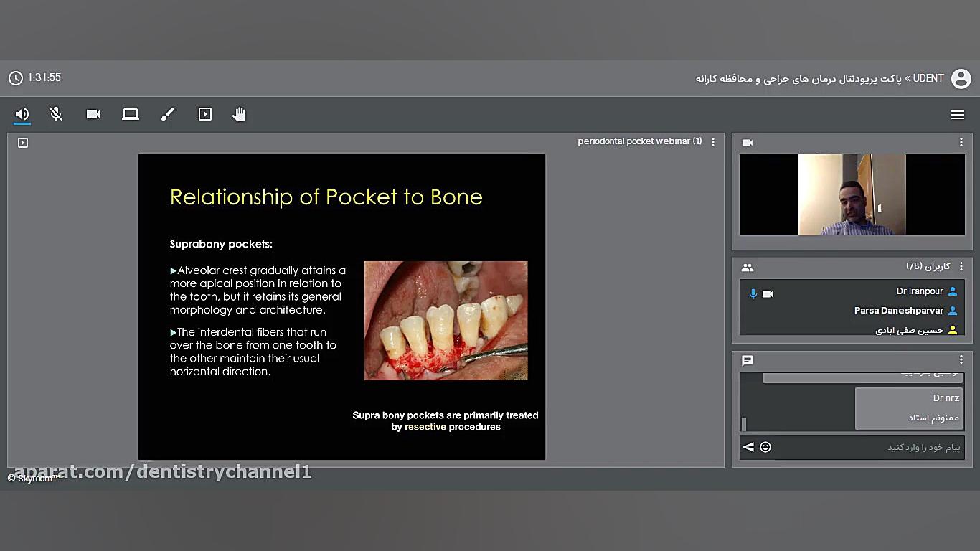Select Parsa Daneshparvar in users list
The width and height of the screenshot is (980, 551).
(x=898, y=311)
